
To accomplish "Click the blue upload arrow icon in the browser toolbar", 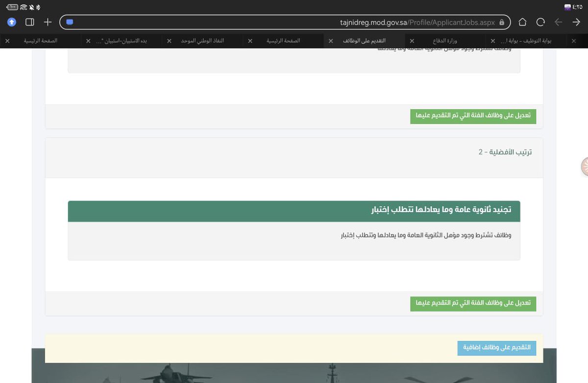I will tap(12, 22).
